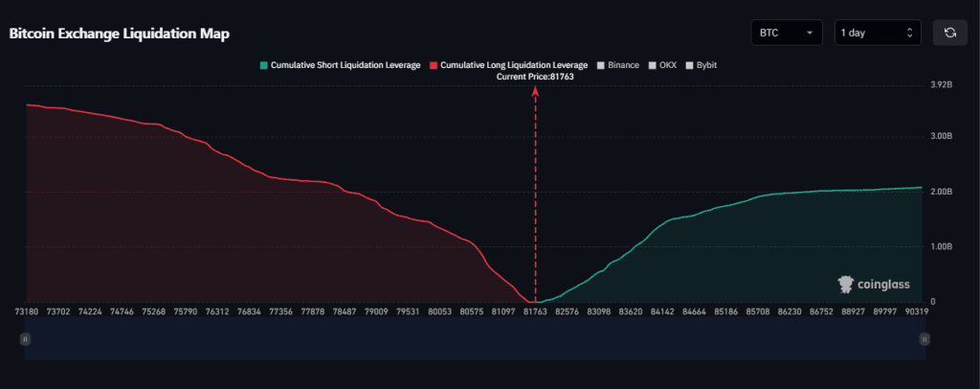
Task: Click the coinglass logo watermark
Action: tap(873, 285)
